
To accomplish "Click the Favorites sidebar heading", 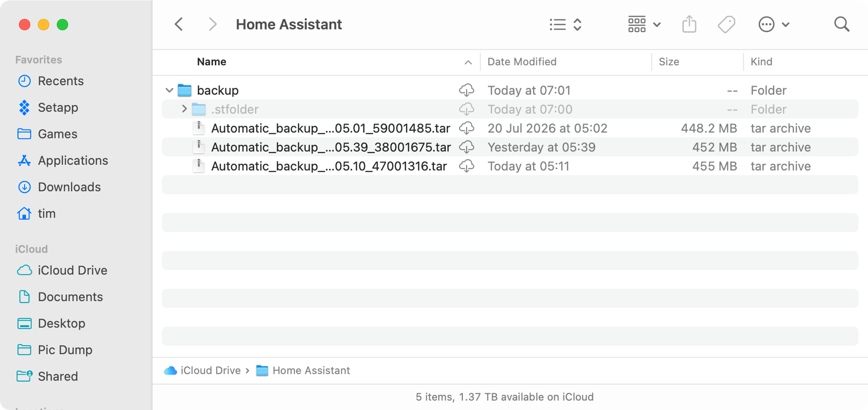I will click(38, 59).
